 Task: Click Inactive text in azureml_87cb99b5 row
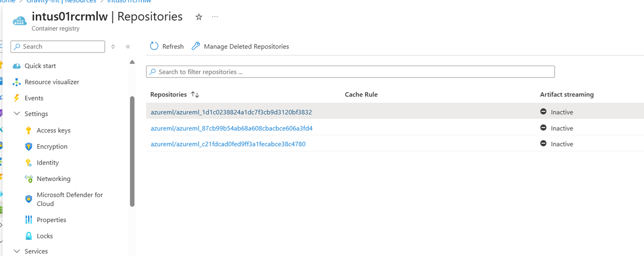coord(562,128)
